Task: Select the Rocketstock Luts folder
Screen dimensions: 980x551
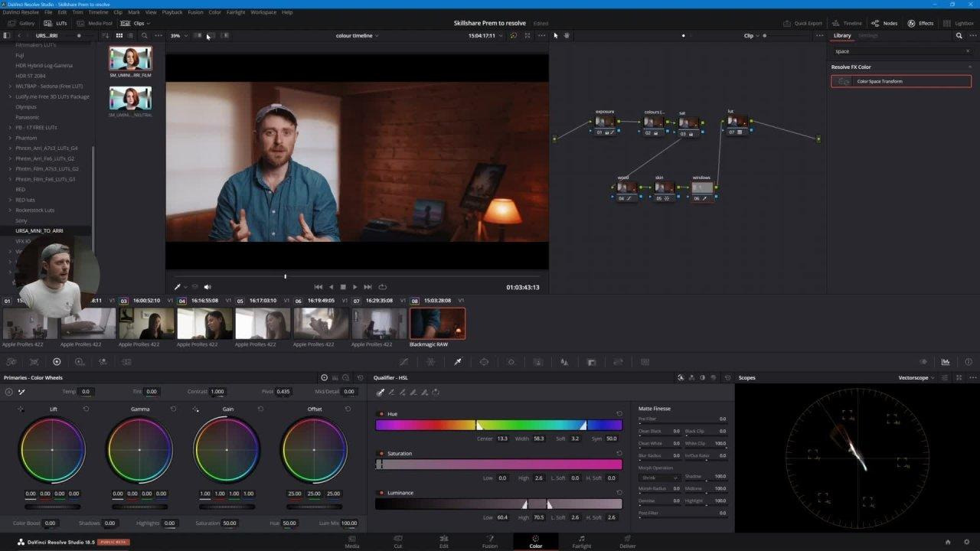Action: (x=35, y=210)
